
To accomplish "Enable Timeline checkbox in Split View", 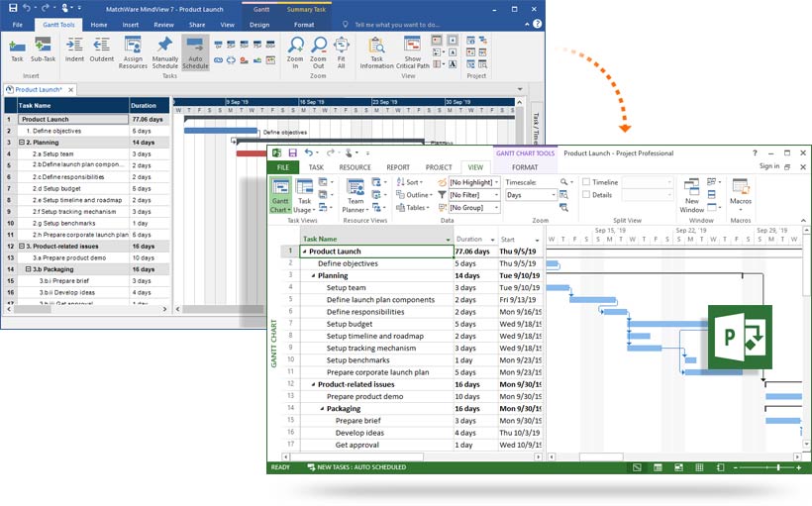I will (586, 182).
